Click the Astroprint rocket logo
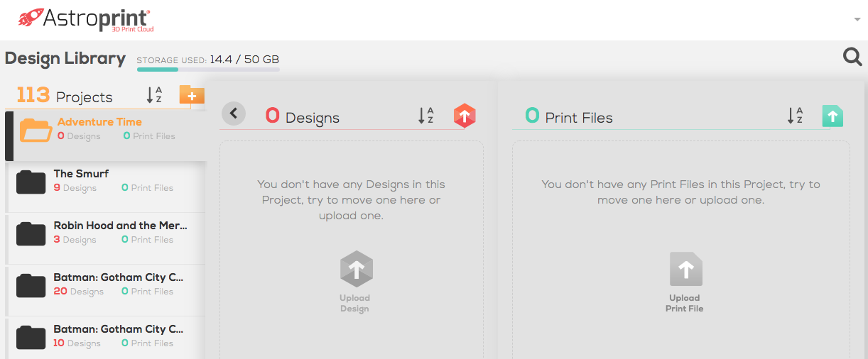The height and width of the screenshot is (359, 868). 31,18
